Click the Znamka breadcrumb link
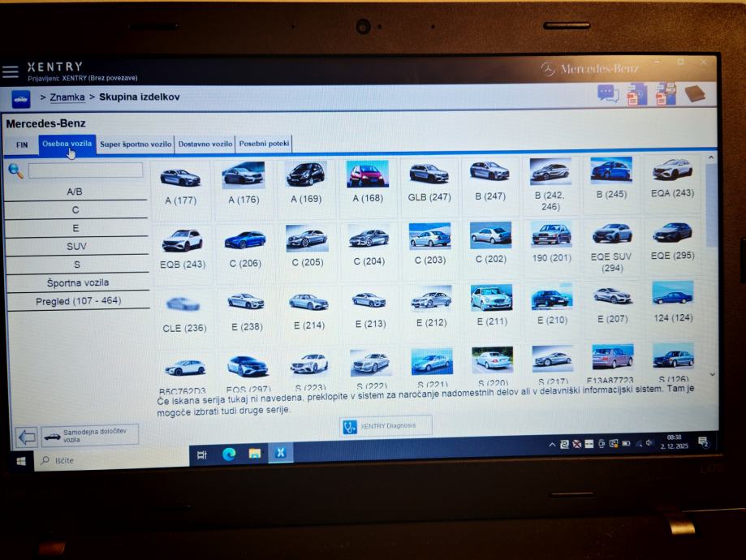746x560 pixels. [x=67, y=97]
